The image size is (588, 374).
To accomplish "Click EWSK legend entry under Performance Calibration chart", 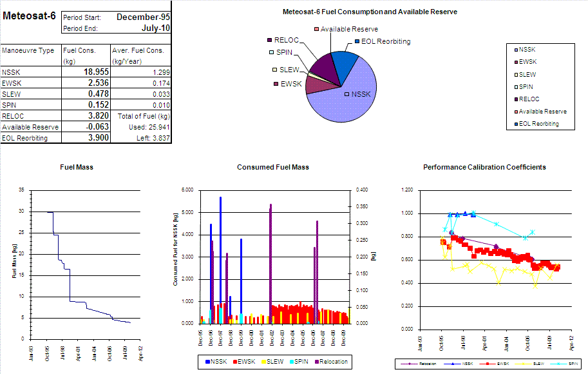I will [x=494, y=364].
